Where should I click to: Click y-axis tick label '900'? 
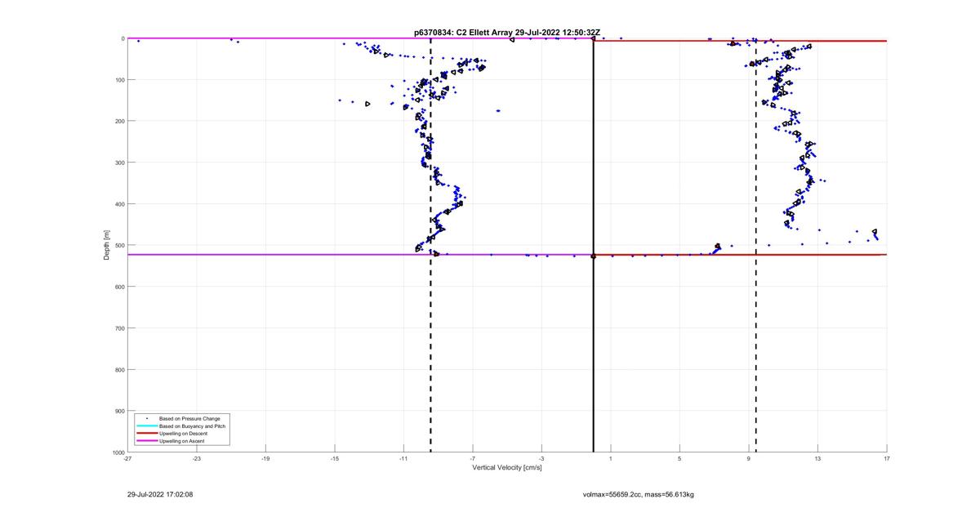point(118,411)
